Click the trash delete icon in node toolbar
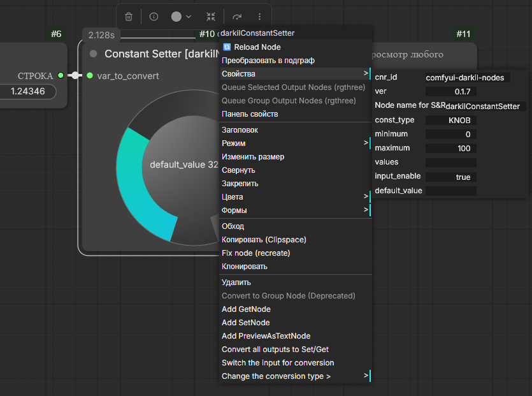The image size is (532, 396). pos(129,17)
